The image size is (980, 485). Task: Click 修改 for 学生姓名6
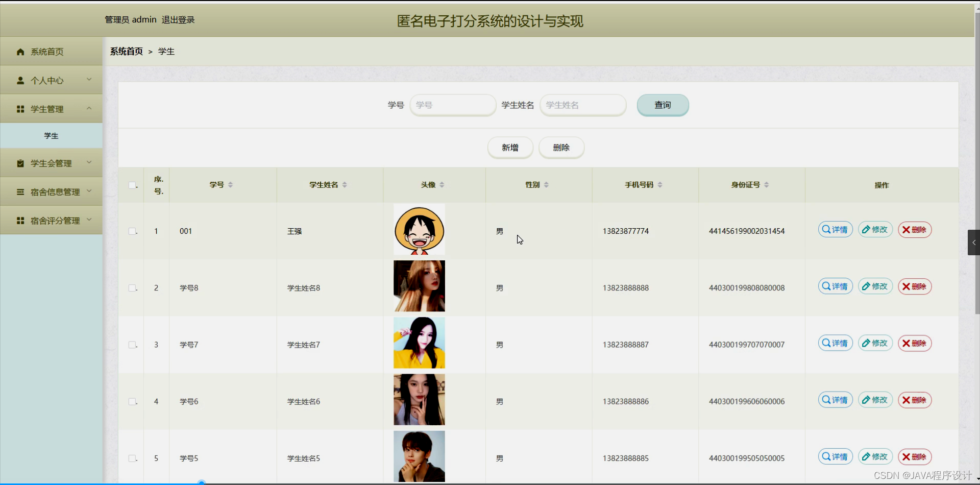click(875, 400)
